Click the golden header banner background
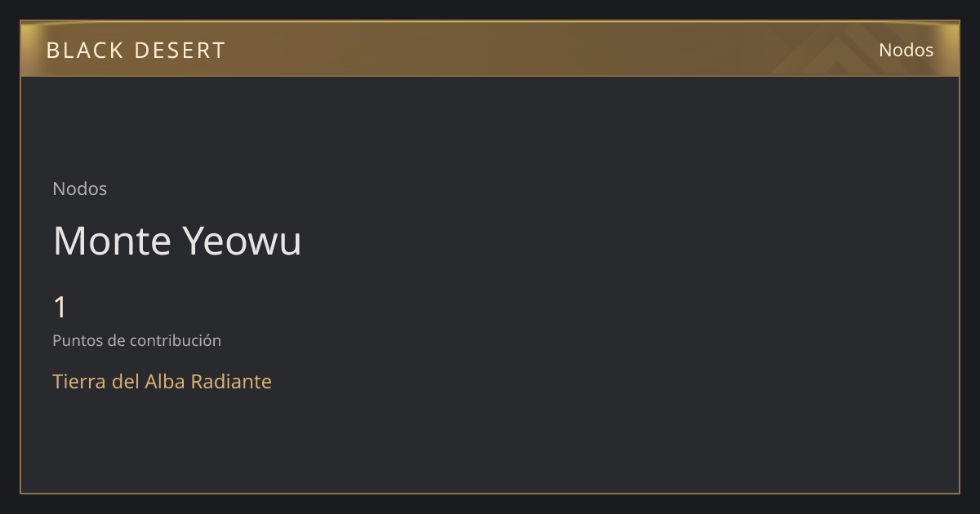The width and height of the screenshot is (980, 514). click(490, 49)
